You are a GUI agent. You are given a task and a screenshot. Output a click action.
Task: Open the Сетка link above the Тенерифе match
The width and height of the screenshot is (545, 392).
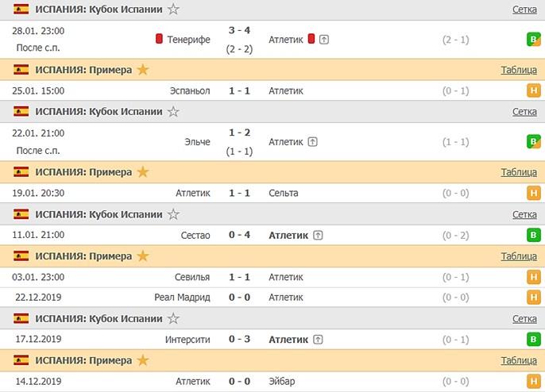pyautogui.click(x=524, y=10)
